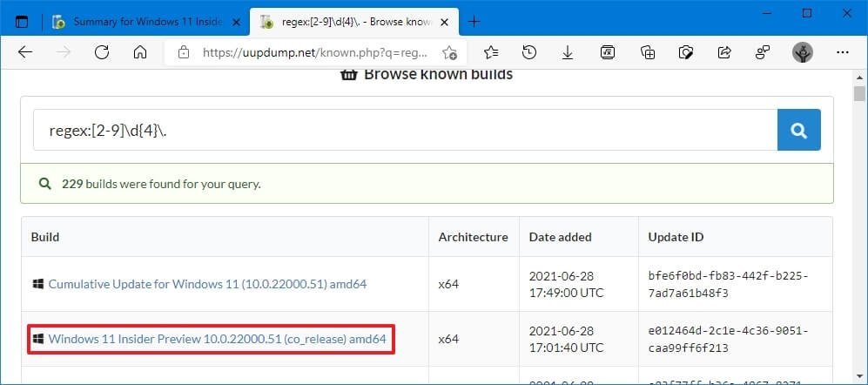This screenshot has width=868, height=385.
Task: Open the Favorites list icon
Action: (490, 52)
